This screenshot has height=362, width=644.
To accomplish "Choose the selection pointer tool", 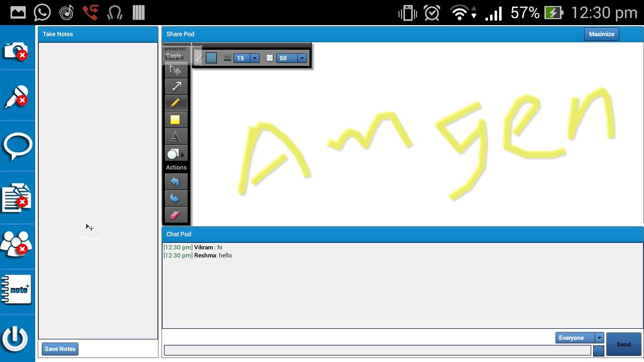I will [x=176, y=70].
